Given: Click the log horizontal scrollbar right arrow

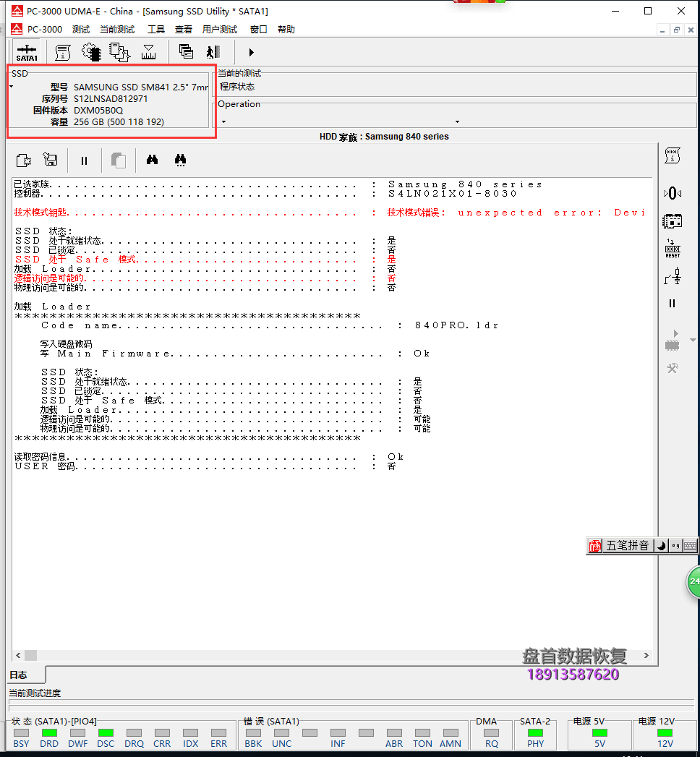Looking at the screenshot, I should click(646, 655).
